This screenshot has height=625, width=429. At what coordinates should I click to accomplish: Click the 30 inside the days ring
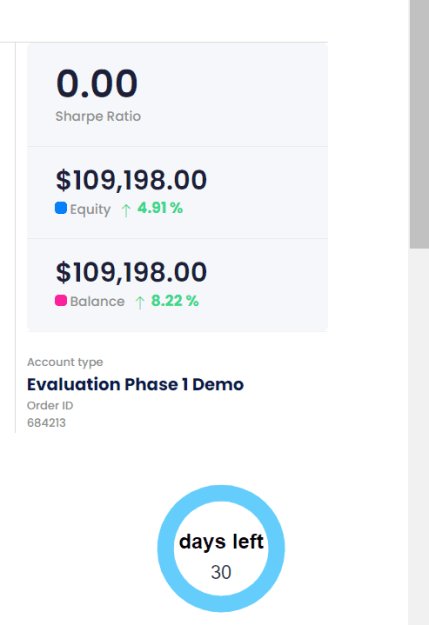[221, 572]
